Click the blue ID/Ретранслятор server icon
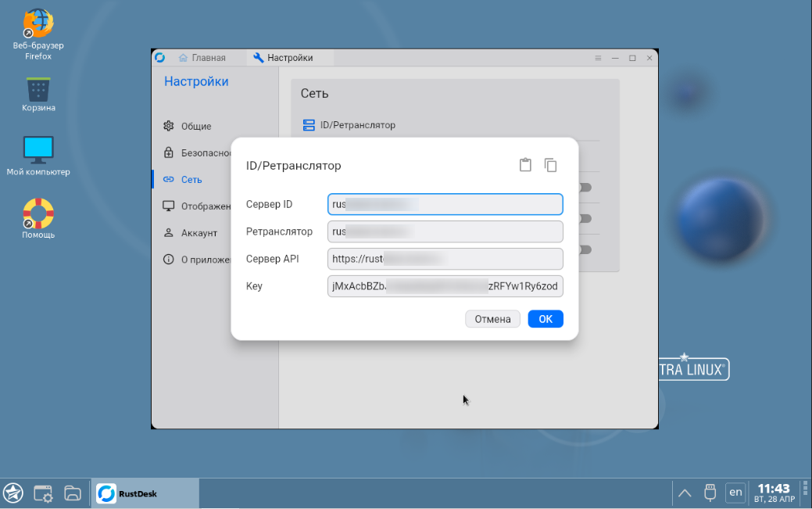The image size is (812, 509). point(307,125)
